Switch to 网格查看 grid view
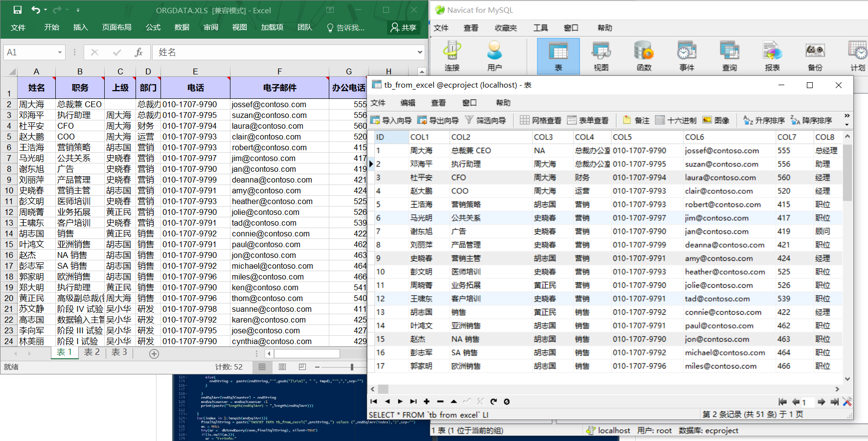Screen dimensions: 868x441 (x=541, y=120)
